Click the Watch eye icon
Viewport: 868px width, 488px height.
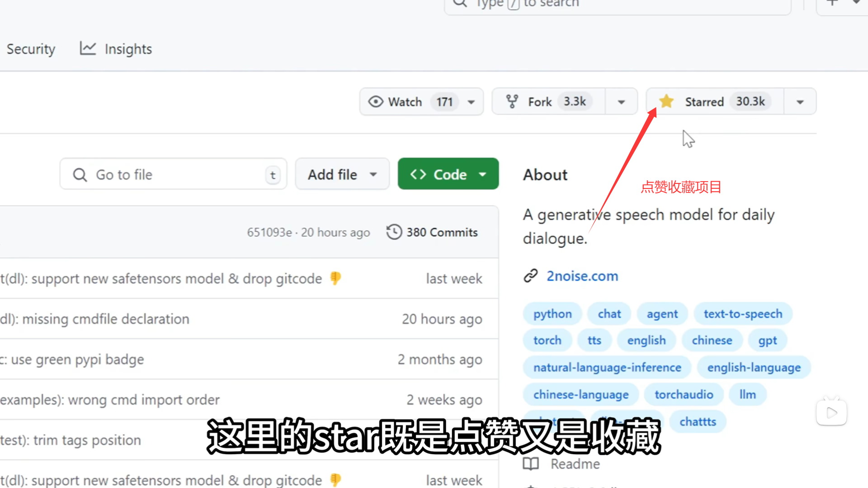point(375,102)
